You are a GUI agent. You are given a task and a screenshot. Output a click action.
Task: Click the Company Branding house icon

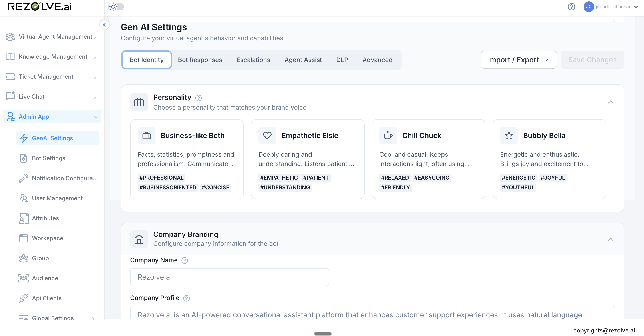pos(139,239)
